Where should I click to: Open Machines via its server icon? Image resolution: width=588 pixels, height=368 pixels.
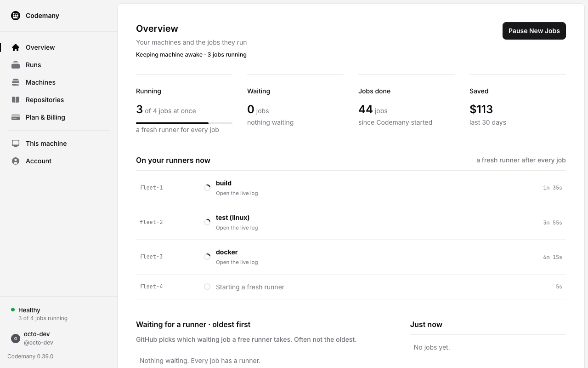tap(16, 82)
